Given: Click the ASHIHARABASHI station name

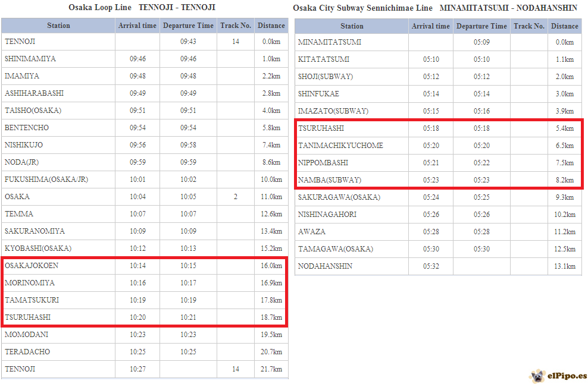Looking at the screenshot, I should [x=34, y=93].
